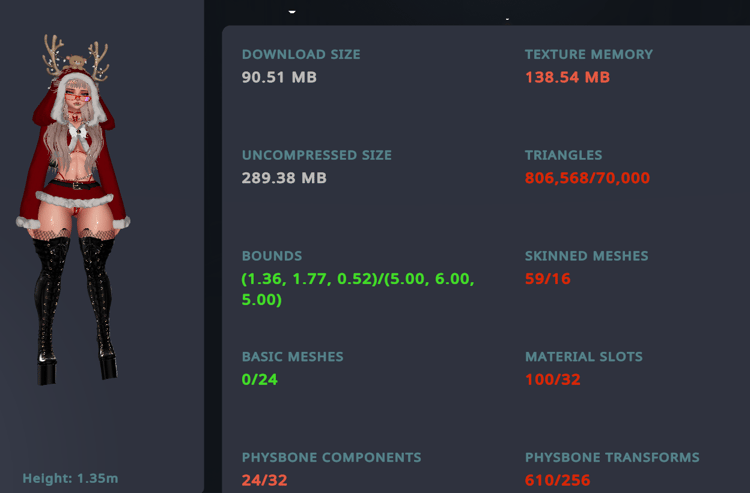Click the 806,568/70,000 triangles count

point(587,178)
